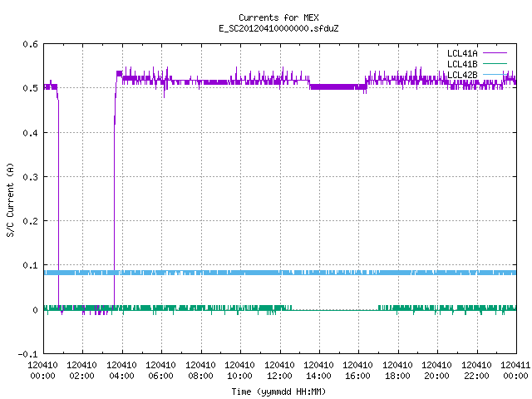Click the 0.5 y-axis tick value
Image resolution: width=532 pixels, height=399 pixels.
tap(30, 88)
